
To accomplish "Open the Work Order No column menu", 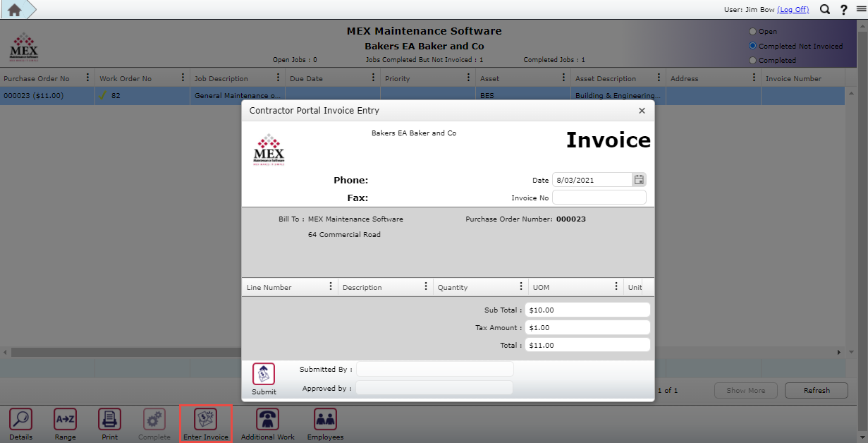I will 183,77.
